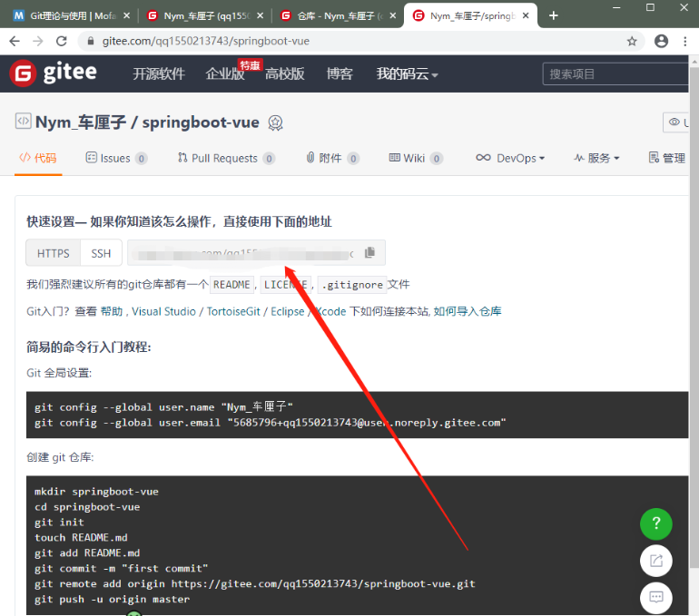Open 开源软件 in the navigation bar

click(x=159, y=73)
